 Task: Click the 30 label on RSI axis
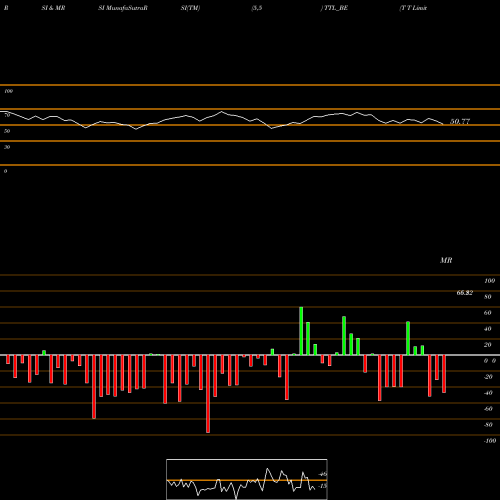pos(7,147)
